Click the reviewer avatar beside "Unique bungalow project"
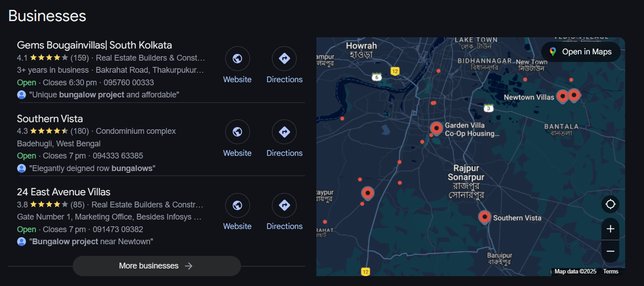Screen dimensions: 644x286 tap(22, 95)
